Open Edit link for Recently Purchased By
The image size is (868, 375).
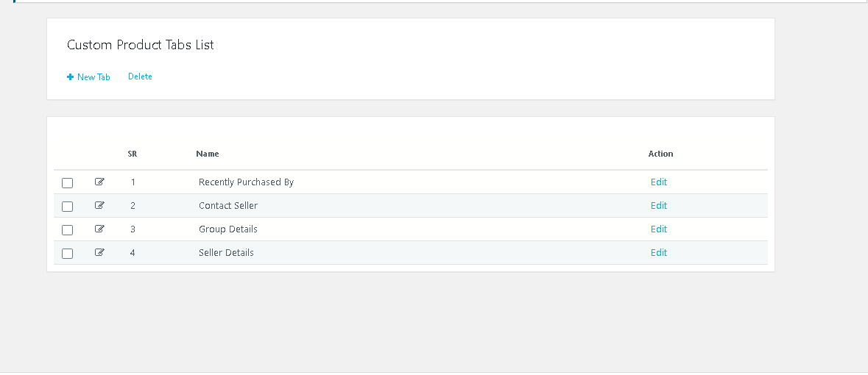(x=659, y=182)
